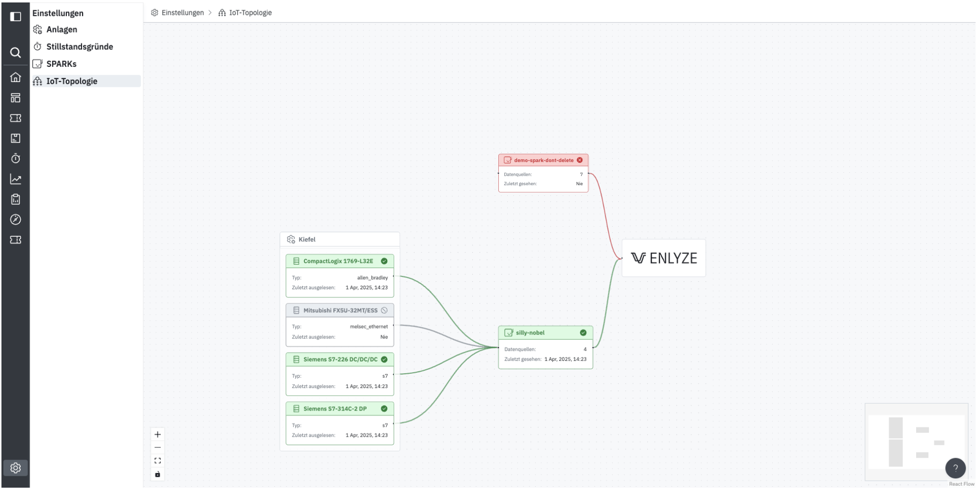Open the stopwatch icon in left rail
980x497 pixels.
click(x=16, y=159)
